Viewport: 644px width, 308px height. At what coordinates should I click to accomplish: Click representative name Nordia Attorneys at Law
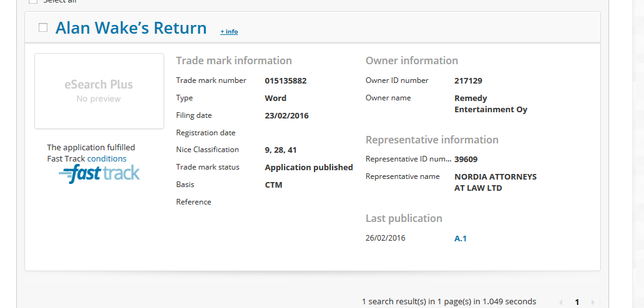point(495,182)
